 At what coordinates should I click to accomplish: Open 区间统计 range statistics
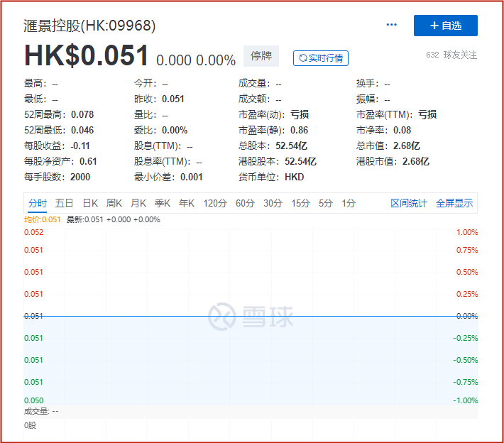coord(409,203)
